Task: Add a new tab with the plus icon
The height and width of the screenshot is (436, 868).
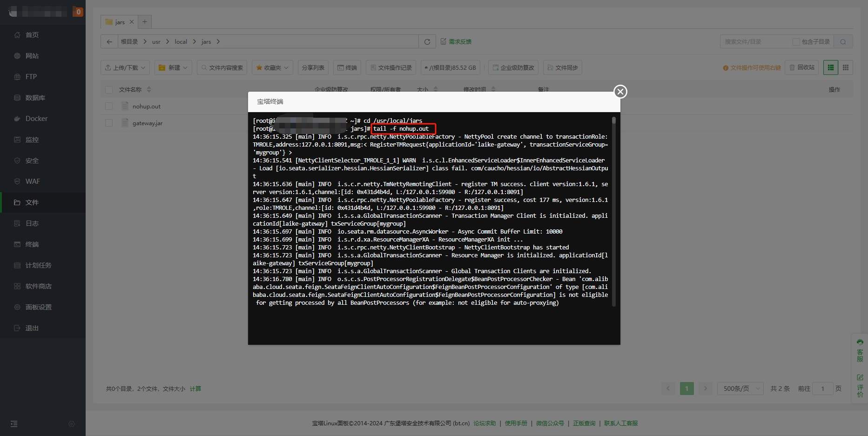Action: pos(145,22)
